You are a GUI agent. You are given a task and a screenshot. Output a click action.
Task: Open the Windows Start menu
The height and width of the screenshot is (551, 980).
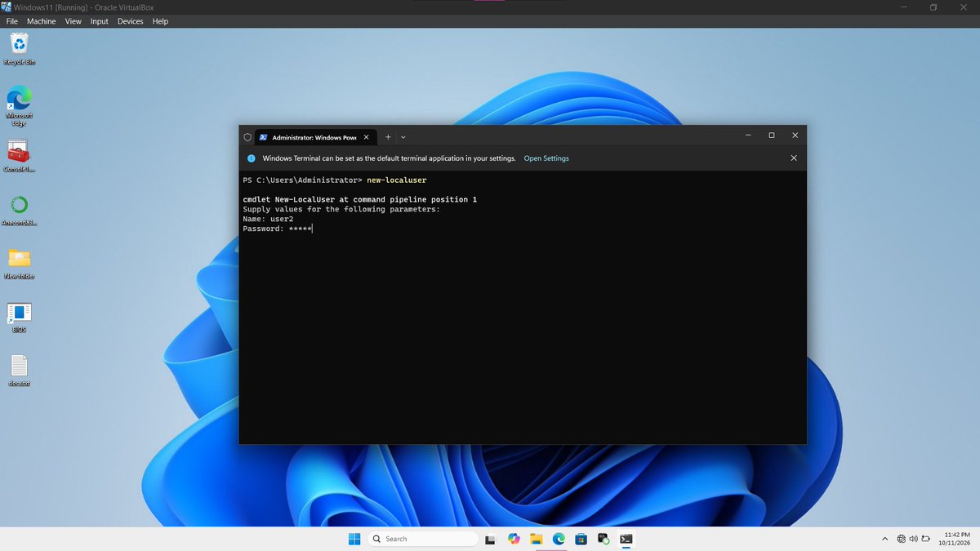[x=354, y=539]
